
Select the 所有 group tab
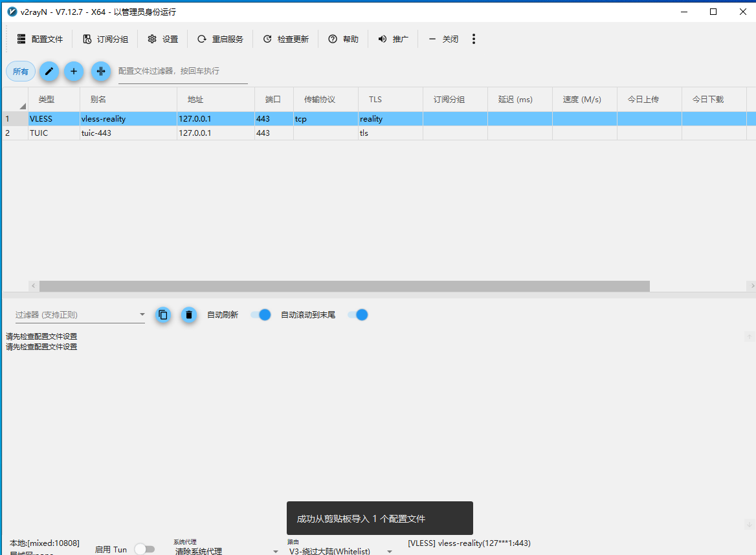click(21, 71)
